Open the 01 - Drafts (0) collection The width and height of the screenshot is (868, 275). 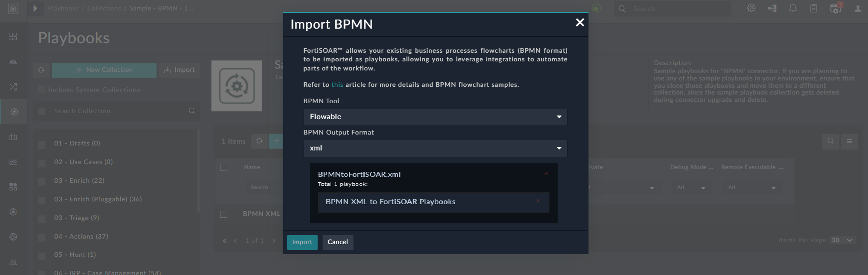(77, 143)
